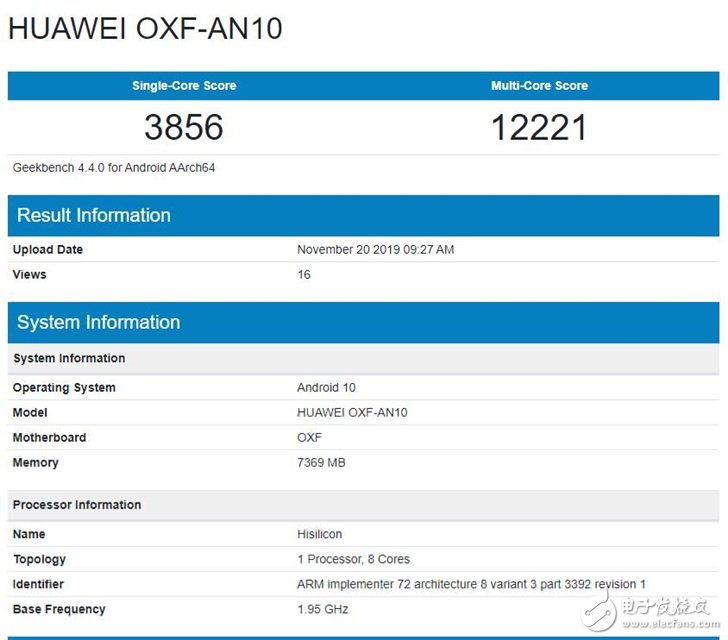Select the Multi-Core Score header
728x640 pixels.
tap(540, 85)
